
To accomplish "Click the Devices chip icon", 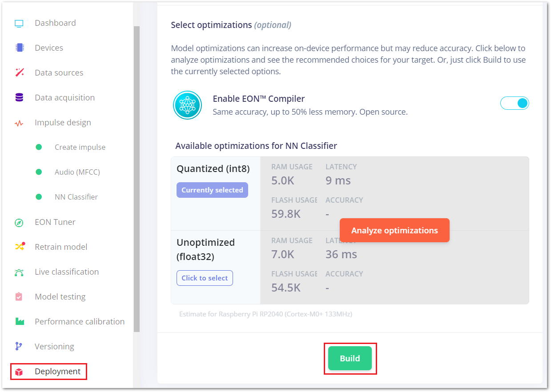I will click(19, 48).
